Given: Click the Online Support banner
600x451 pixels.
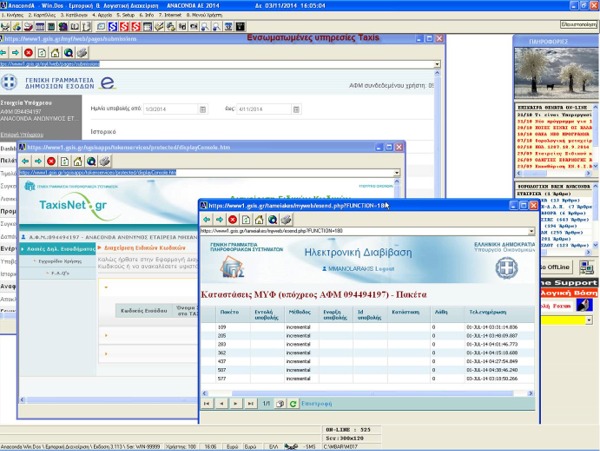Looking at the screenshot, I should pyautogui.click(x=569, y=283).
